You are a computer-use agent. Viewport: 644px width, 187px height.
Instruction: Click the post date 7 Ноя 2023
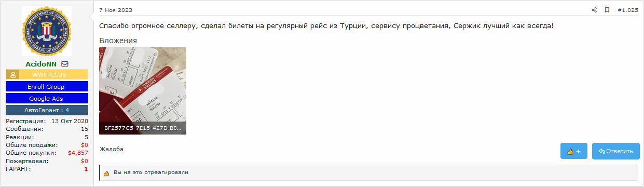point(116,10)
